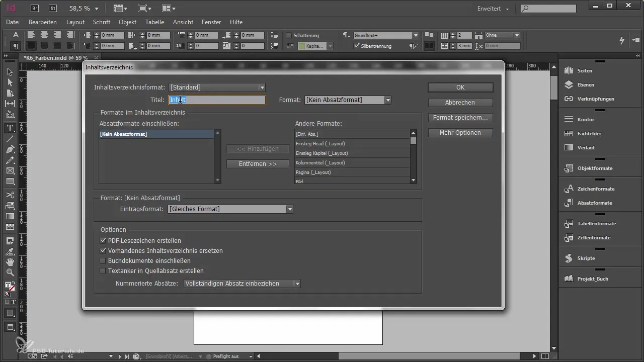Image resolution: width=644 pixels, height=362 pixels.
Task: Select the Gap tool
Action: (10, 103)
